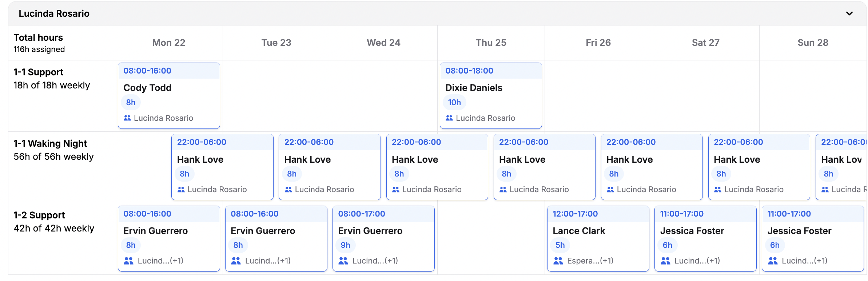
Task: Click the 10h badge on Dixie Daniels
Action: pyautogui.click(x=454, y=102)
